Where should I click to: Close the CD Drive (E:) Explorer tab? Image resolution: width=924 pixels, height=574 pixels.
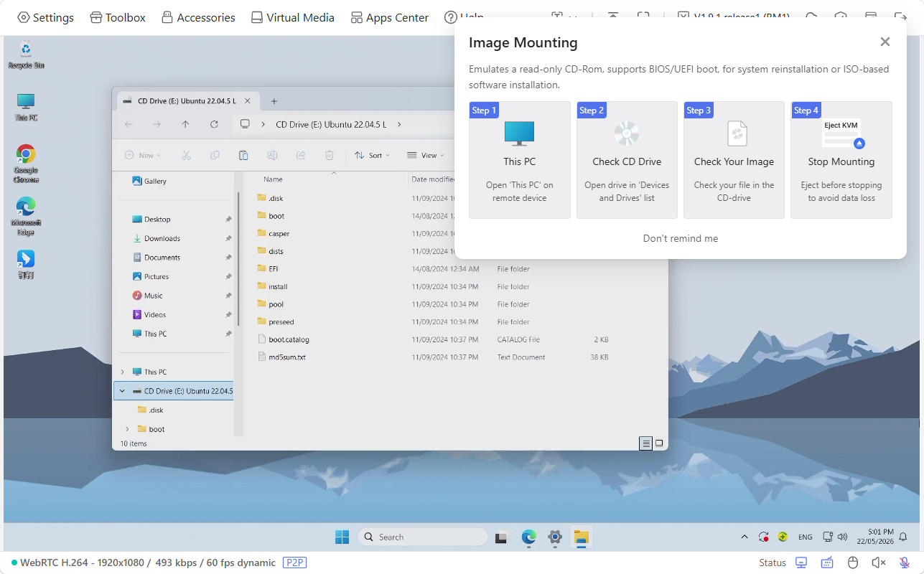(248, 101)
